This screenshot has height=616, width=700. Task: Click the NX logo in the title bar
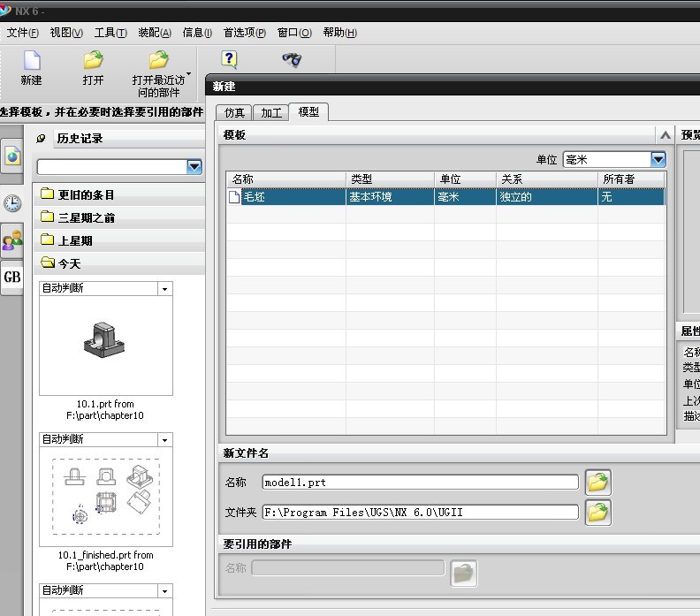click(x=5, y=10)
